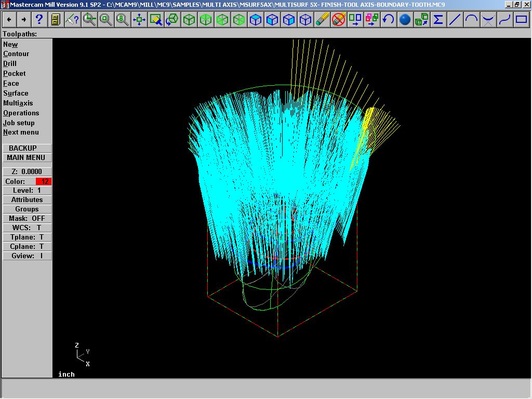Click the Level: 1 button
The image size is (532, 399).
point(27,191)
